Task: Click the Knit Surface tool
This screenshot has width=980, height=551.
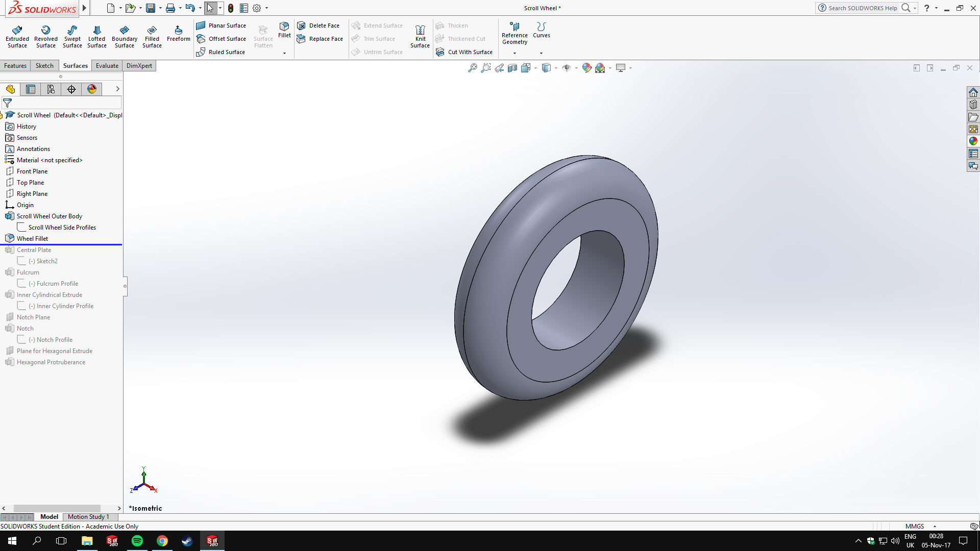Action: click(x=420, y=37)
